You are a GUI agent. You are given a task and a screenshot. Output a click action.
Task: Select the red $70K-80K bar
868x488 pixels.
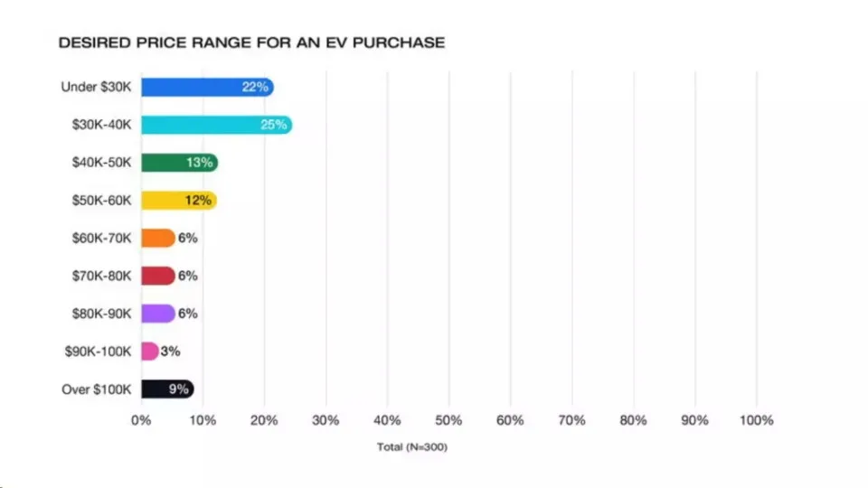157,276
